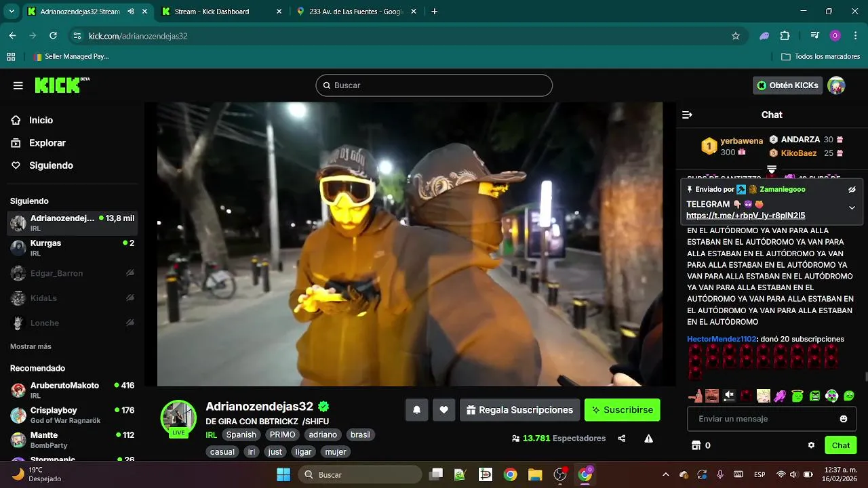
Task: Click the IRL category link under title
Action: coord(211,434)
